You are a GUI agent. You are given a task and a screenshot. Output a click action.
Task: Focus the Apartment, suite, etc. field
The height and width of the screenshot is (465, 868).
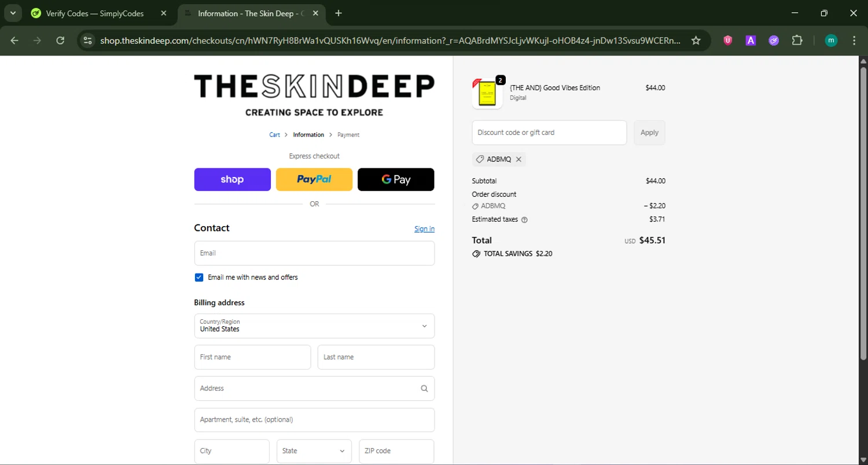point(314,420)
